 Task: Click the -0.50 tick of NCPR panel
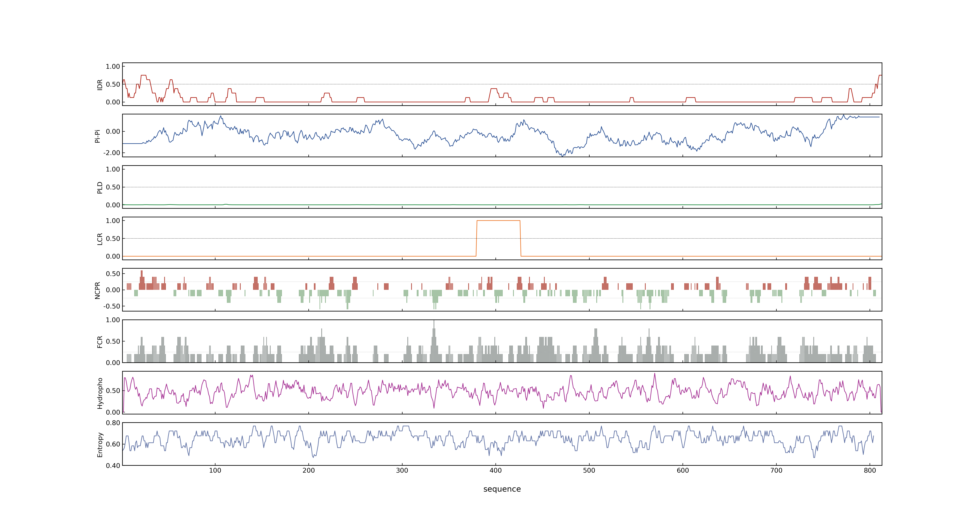tap(111, 306)
